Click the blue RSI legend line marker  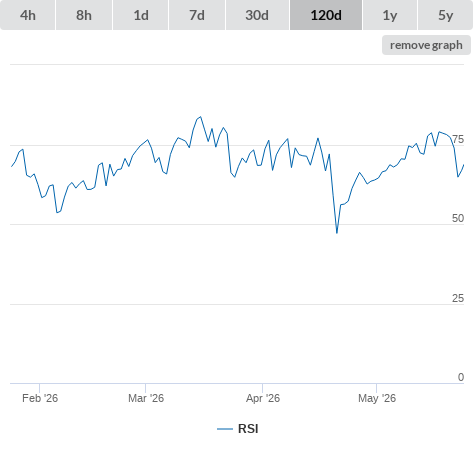(225, 429)
